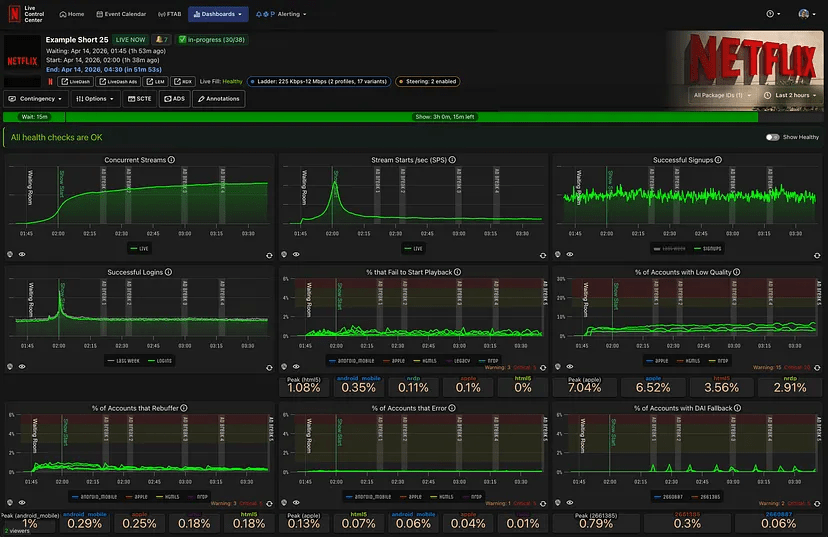Click info icon beside Concurrent Streams title
828x537 pixels.
[171, 160]
